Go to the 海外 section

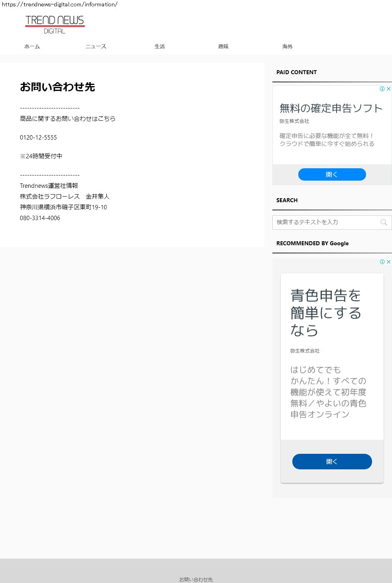pyautogui.click(x=287, y=47)
